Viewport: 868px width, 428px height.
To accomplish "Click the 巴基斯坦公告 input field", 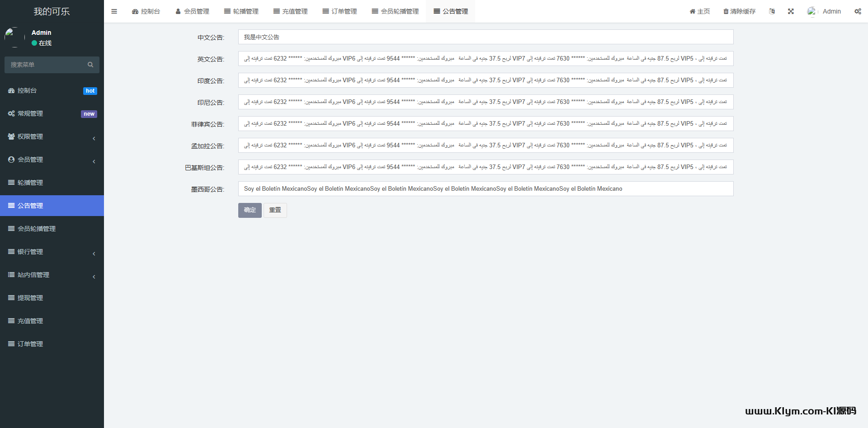I will (486, 167).
